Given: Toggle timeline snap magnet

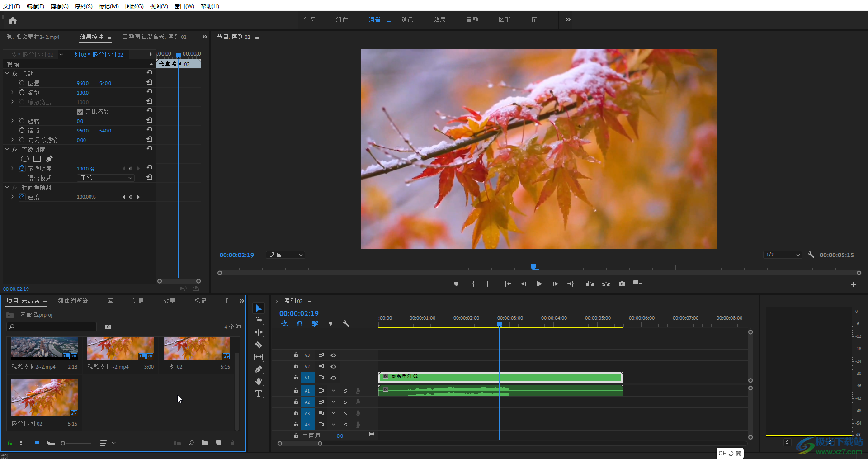Looking at the screenshot, I should pos(300,323).
